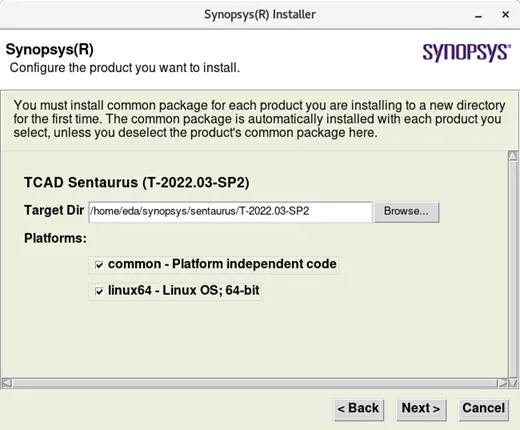Click the Synopsys(R) Installer title bar
The height and width of the screenshot is (430, 520).
pyautogui.click(x=260, y=15)
